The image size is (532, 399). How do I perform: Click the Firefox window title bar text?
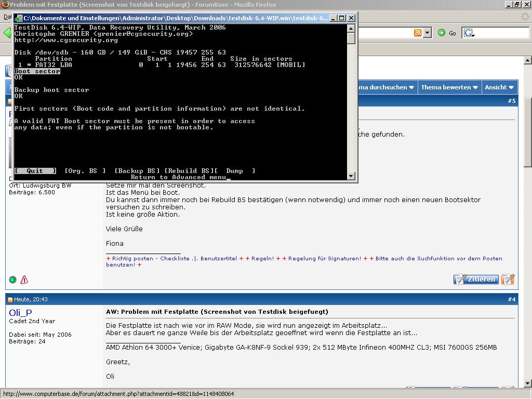tap(143, 5)
